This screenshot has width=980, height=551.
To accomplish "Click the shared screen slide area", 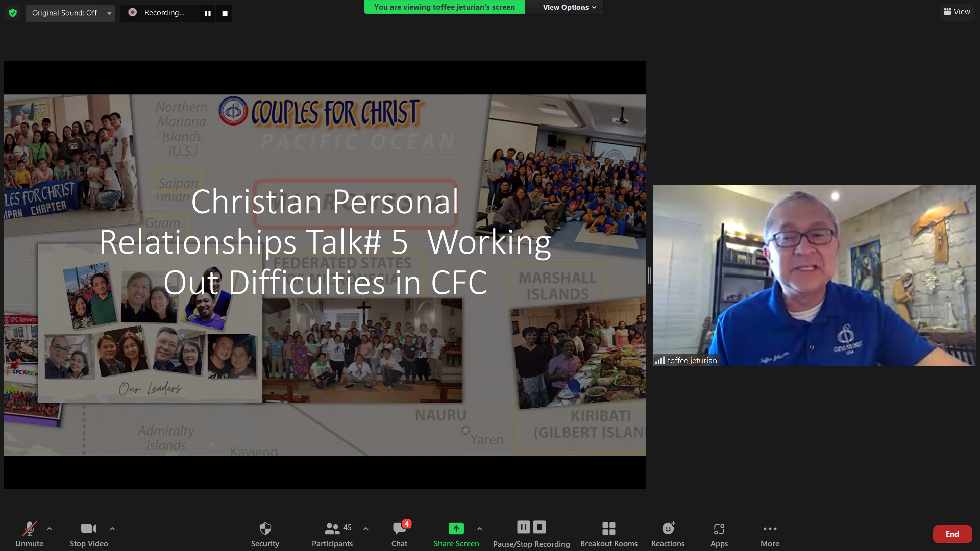I will tap(325, 275).
